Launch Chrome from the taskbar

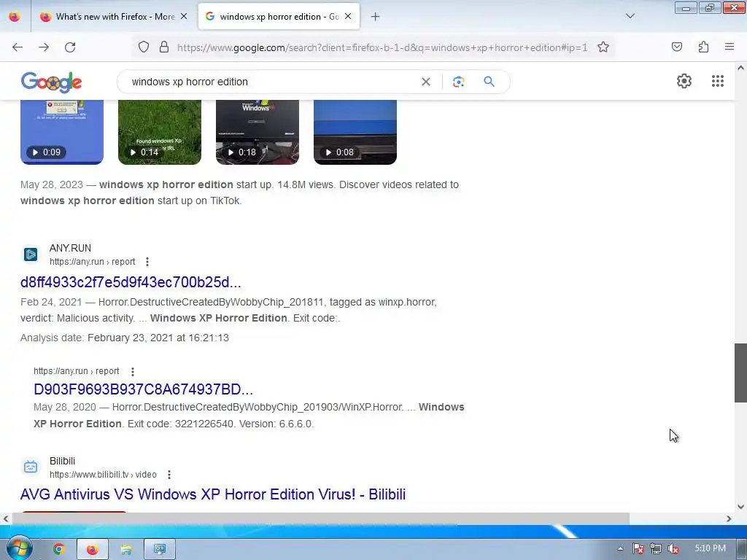(58, 550)
